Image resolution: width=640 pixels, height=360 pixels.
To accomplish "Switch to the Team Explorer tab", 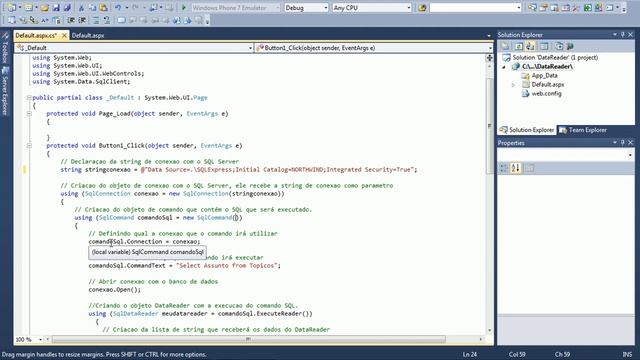I will pos(583,130).
